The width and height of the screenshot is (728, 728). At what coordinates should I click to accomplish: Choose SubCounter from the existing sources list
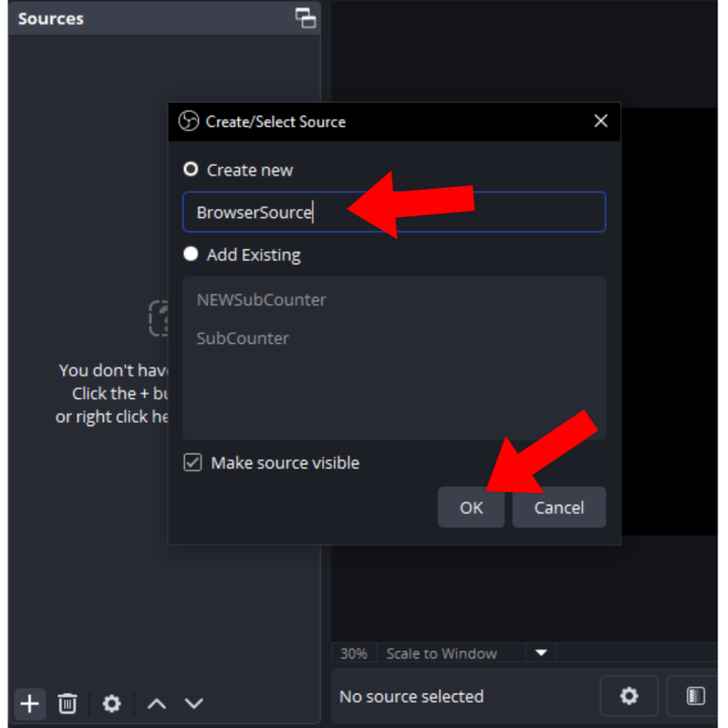[x=243, y=338]
